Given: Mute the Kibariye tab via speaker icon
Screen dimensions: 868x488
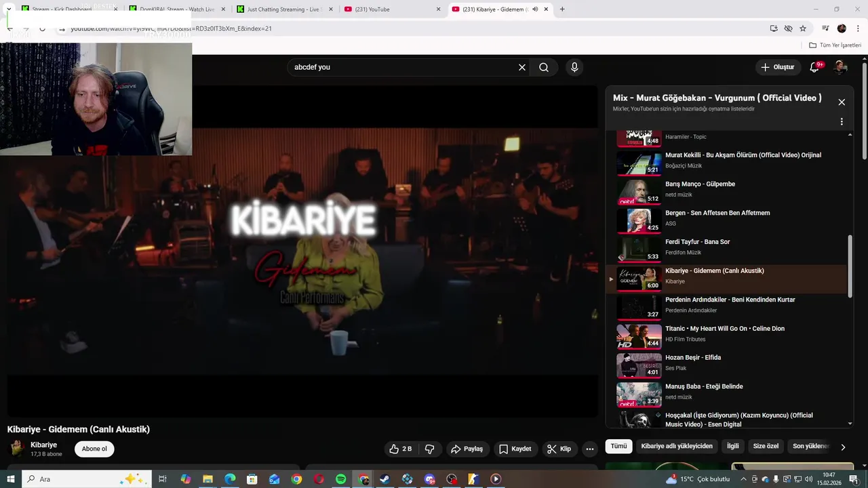Looking at the screenshot, I should pyautogui.click(x=535, y=9).
